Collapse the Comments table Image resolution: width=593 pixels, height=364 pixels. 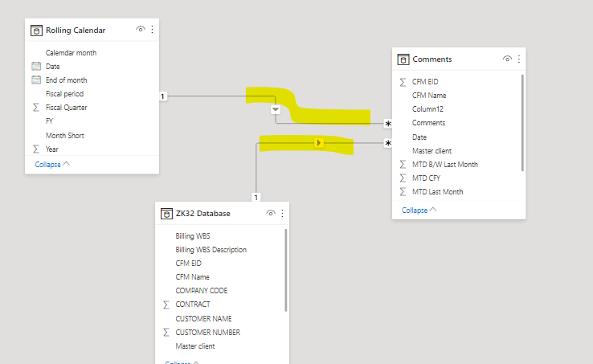click(419, 210)
